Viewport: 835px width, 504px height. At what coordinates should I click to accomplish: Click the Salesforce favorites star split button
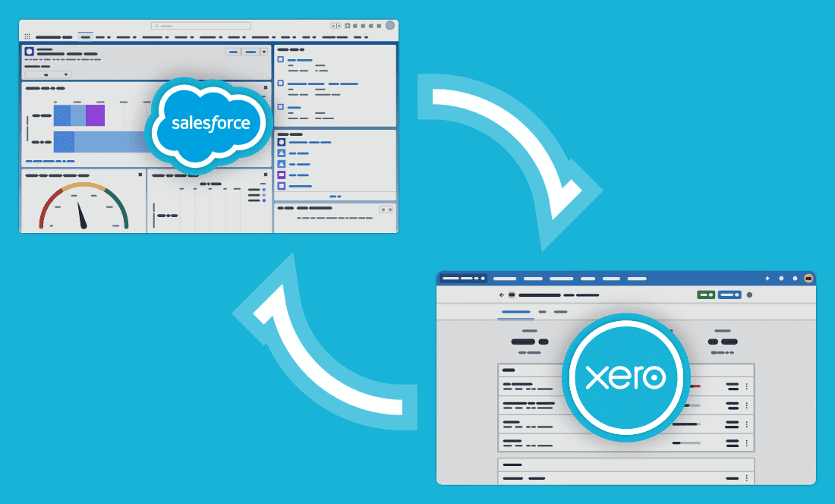coord(336,26)
